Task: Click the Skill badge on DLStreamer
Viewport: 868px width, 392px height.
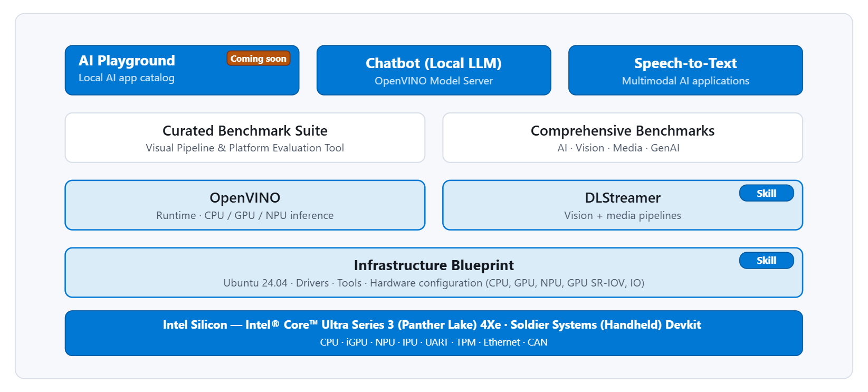Action: [x=767, y=193]
